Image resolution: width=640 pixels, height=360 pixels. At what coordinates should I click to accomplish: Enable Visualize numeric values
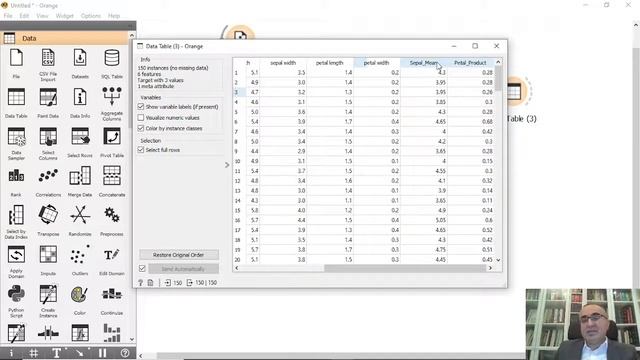click(x=141, y=118)
